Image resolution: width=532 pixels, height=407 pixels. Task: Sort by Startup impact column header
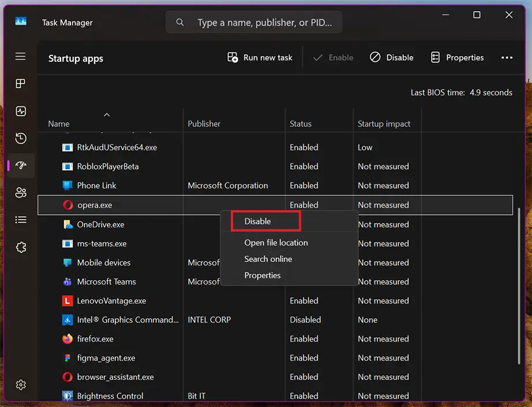coord(384,124)
